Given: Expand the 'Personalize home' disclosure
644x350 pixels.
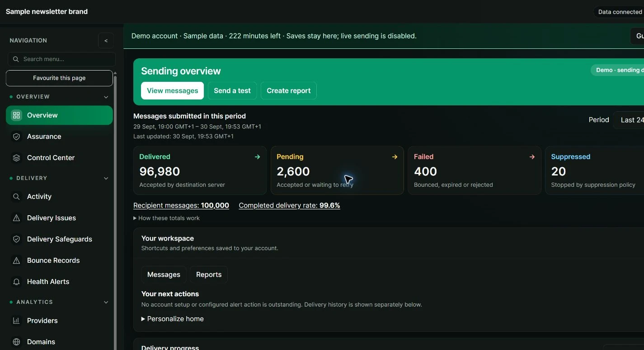Looking at the screenshot, I should point(173,319).
